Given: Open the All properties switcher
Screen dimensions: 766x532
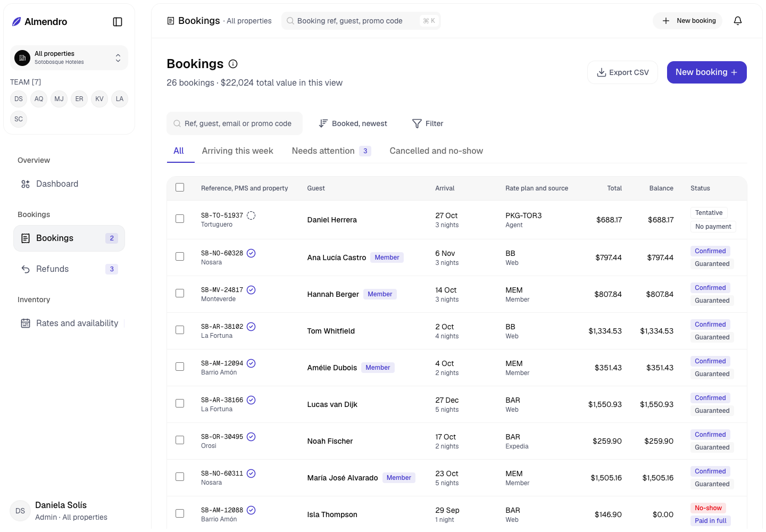Looking at the screenshot, I should (x=69, y=57).
